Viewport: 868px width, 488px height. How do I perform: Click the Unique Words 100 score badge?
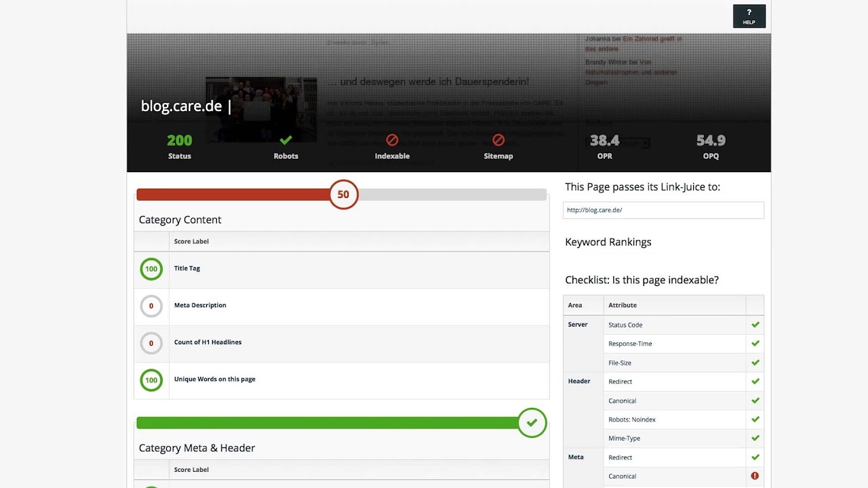coord(151,380)
